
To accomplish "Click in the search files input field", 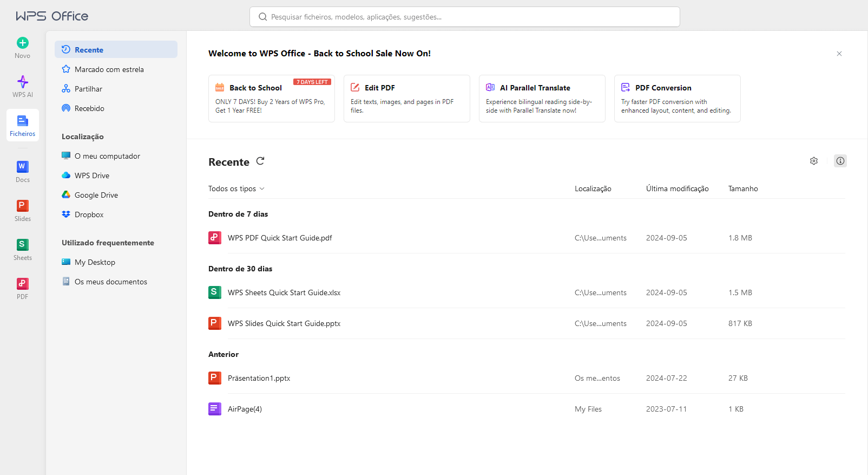I will [x=465, y=17].
